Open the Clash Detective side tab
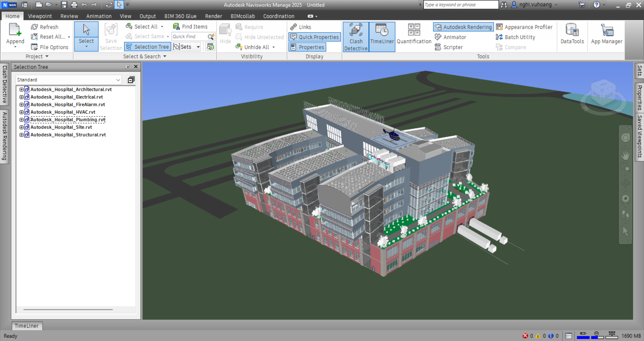This screenshot has width=644, height=341. (x=4, y=84)
